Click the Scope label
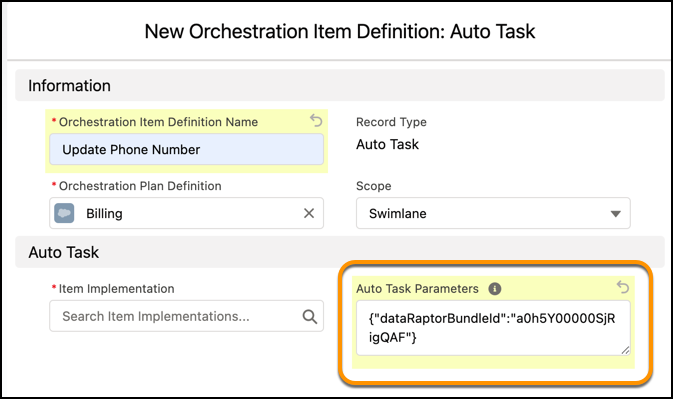 click(373, 186)
